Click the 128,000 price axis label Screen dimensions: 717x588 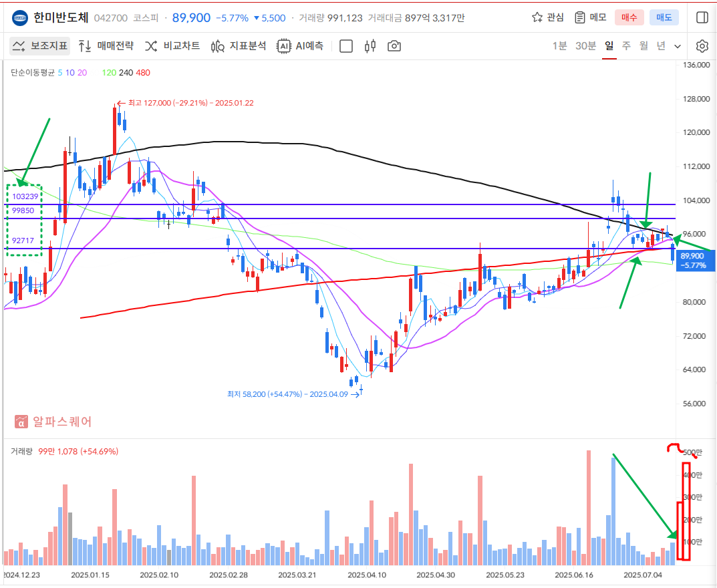(696, 99)
